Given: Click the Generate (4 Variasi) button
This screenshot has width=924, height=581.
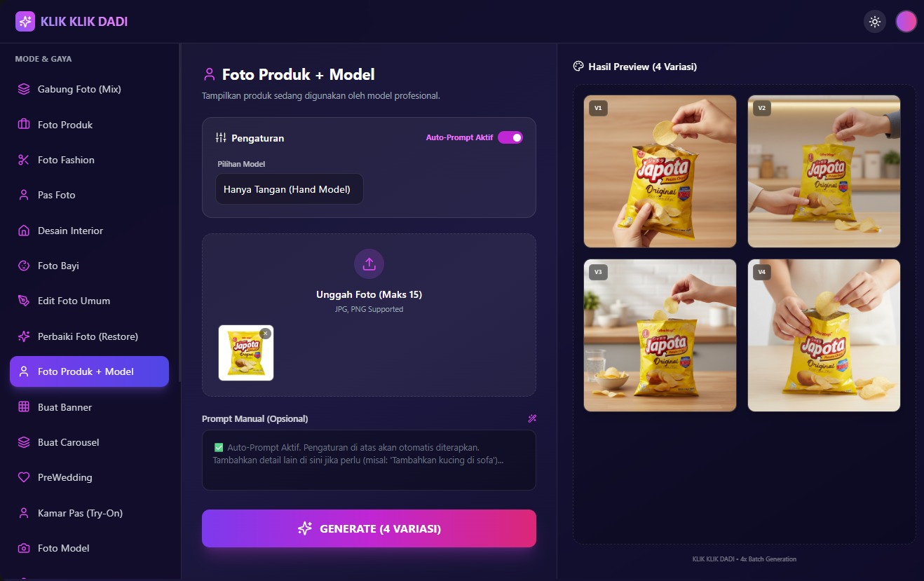Looking at the screenshot, I should [369, 528].
